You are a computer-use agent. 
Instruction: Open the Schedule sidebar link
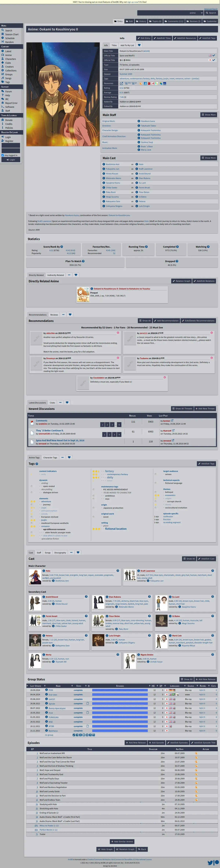pyautogui.click(x=10, y=38)
